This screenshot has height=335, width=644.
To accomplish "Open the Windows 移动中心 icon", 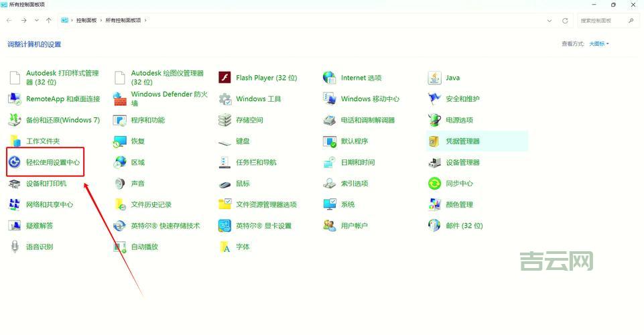I will [x=330, y=98].
